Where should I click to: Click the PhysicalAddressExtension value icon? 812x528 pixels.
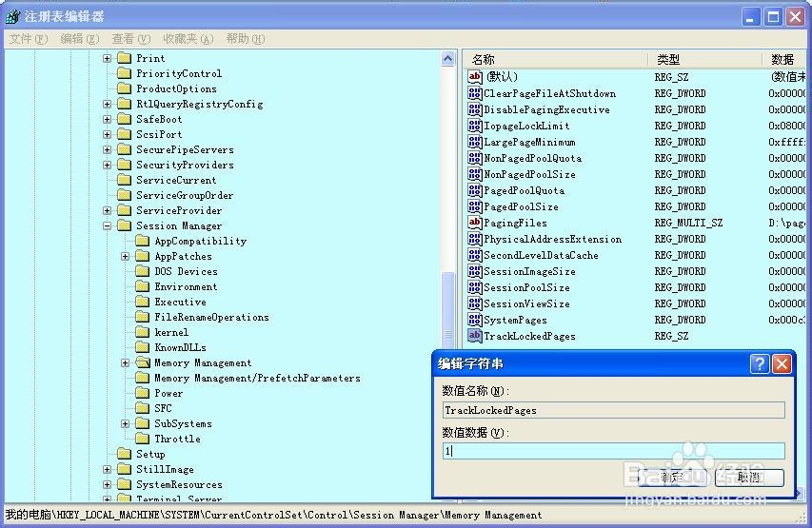click(474, 239)
